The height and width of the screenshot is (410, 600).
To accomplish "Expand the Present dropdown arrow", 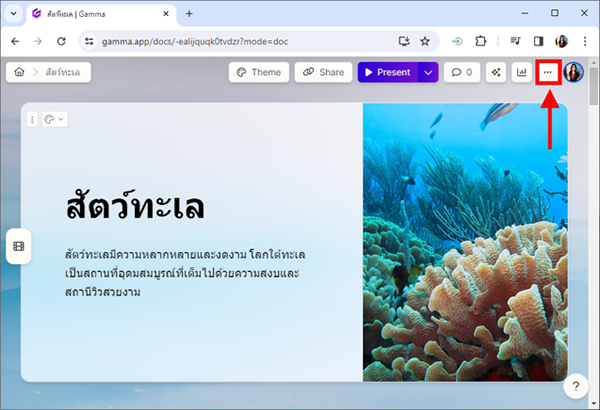I will pyautogui.click(x=428, y=72).
